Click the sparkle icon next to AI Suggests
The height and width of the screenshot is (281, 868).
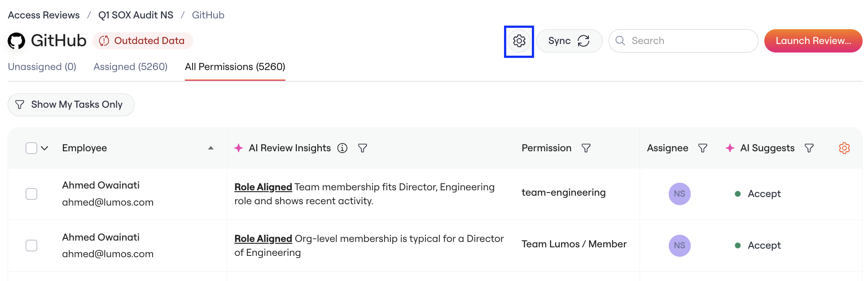click(x=730, y=148)
